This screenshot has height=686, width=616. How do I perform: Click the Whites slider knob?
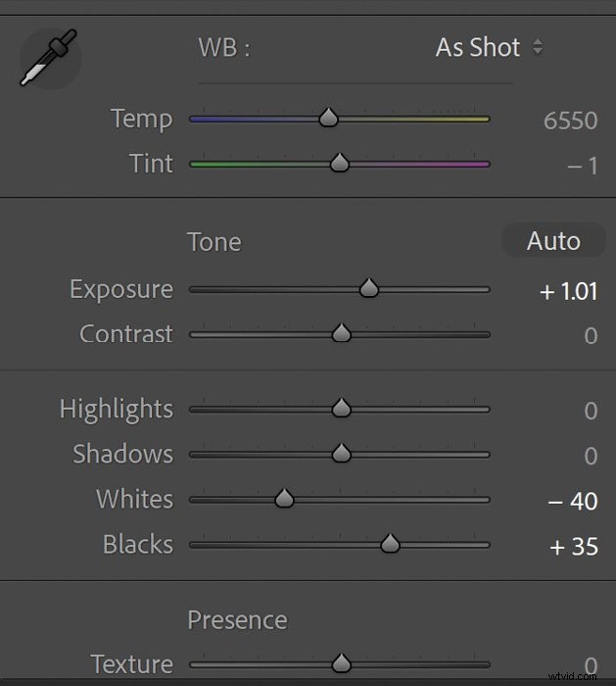click(285, 498)
